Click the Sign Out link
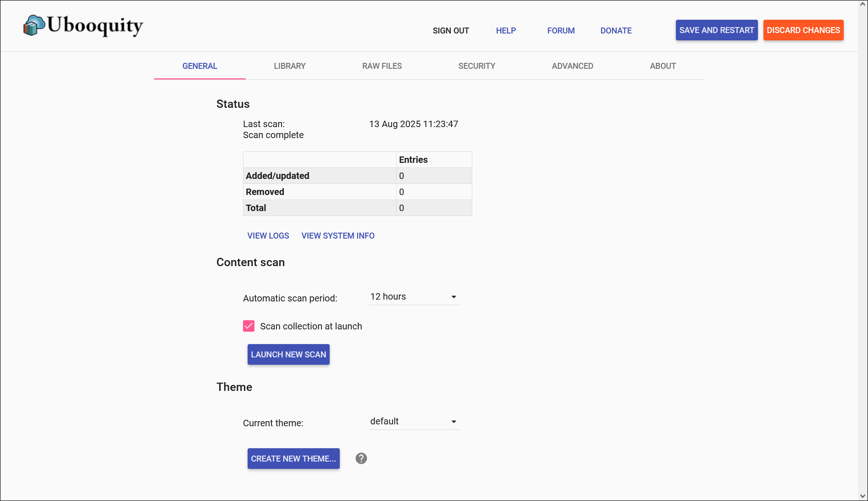Screen dimensions: 868x501 point(451,31)
